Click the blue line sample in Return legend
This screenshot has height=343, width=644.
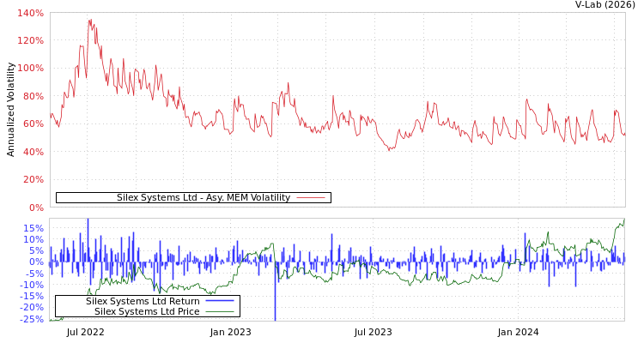pyautogui.click(x=220, y=302)
